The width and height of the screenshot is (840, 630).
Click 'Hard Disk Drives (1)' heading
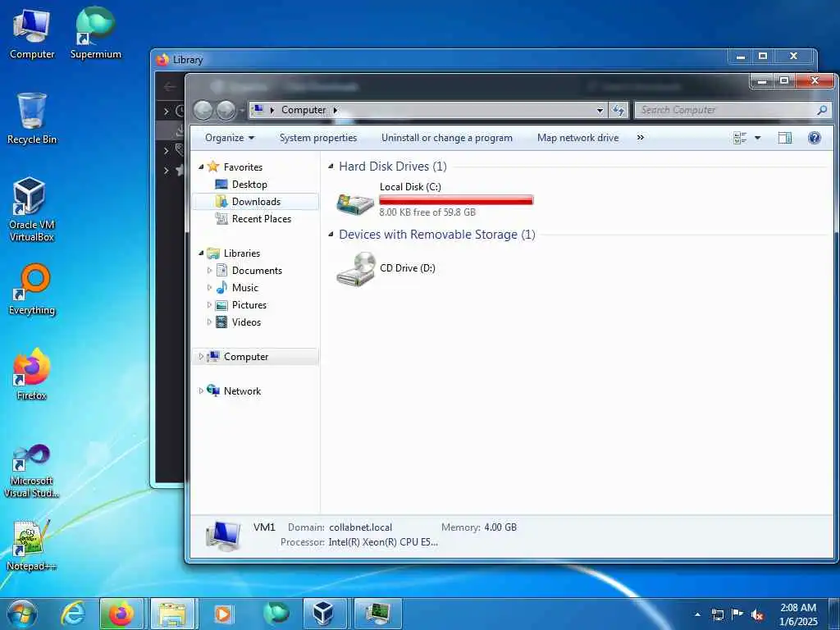pyautogui.click(x=393, y=166)
